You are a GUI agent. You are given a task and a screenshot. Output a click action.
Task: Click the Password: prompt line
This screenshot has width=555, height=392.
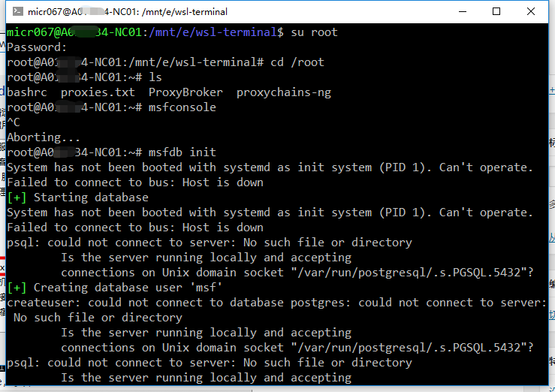click(37, 47)
